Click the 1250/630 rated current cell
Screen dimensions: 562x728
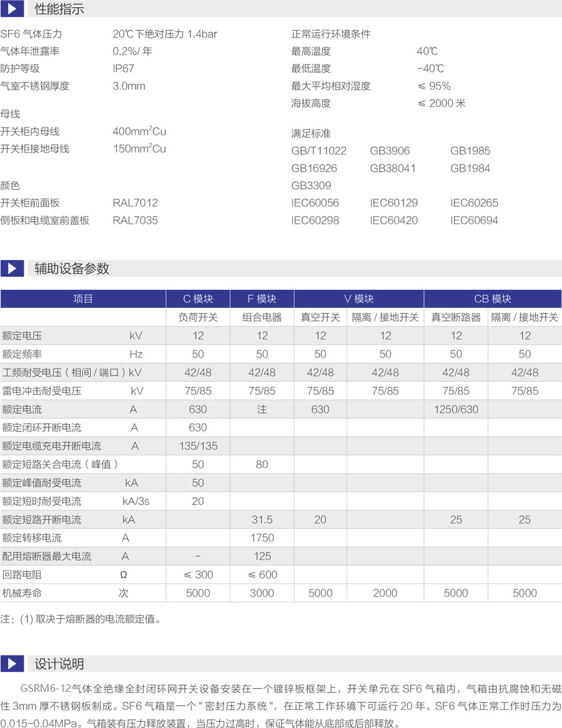tap(456, 409)
